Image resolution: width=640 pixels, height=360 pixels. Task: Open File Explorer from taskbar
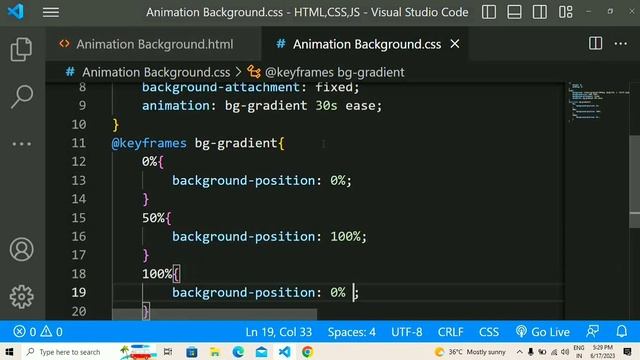pyautogui.click(x=215, y=352)
